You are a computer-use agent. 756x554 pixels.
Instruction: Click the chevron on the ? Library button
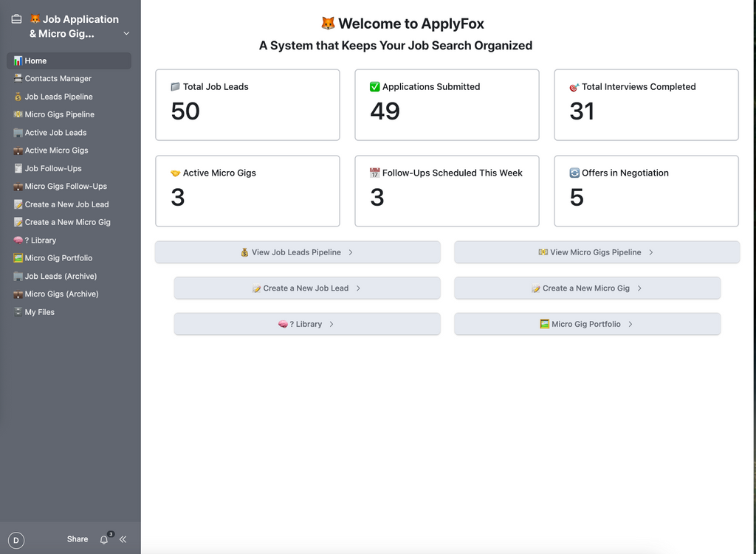(x=331, y=324)
